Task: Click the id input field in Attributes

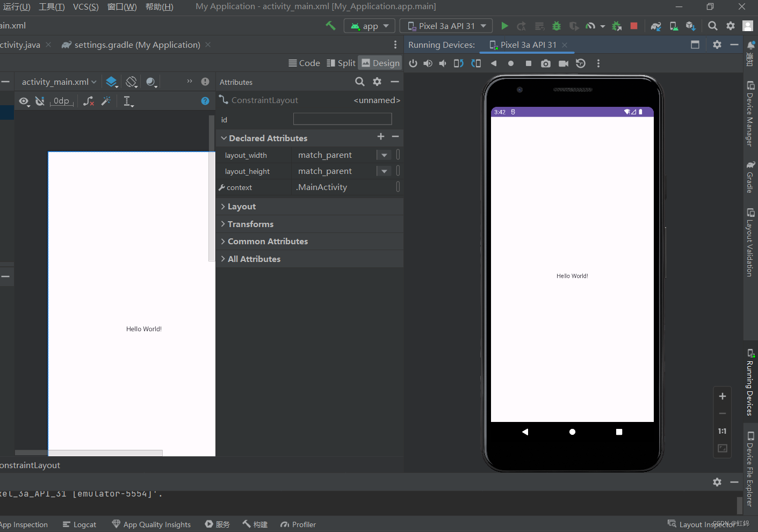Action: click(x=342, y=119)
